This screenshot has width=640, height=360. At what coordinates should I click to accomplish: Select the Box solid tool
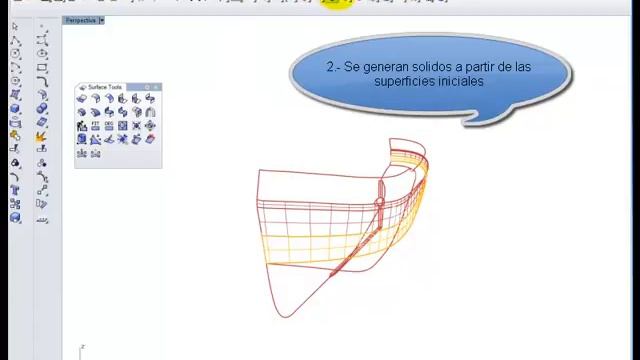pyautogui.click(x=15, y=109)
